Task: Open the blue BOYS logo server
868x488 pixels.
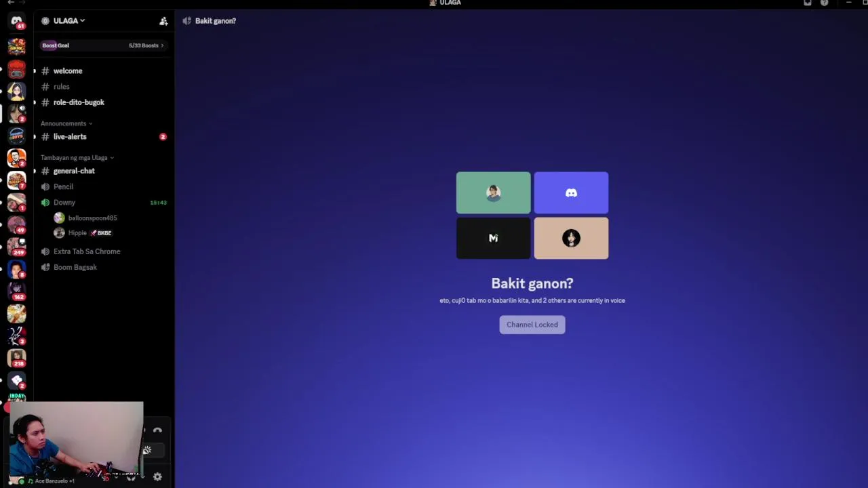Action: tap(16, 136)
